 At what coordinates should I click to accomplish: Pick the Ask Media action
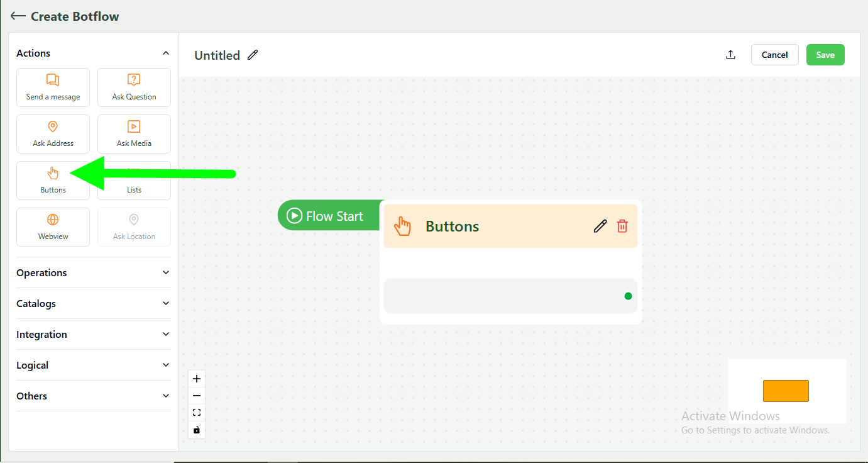tap(134, 133)
